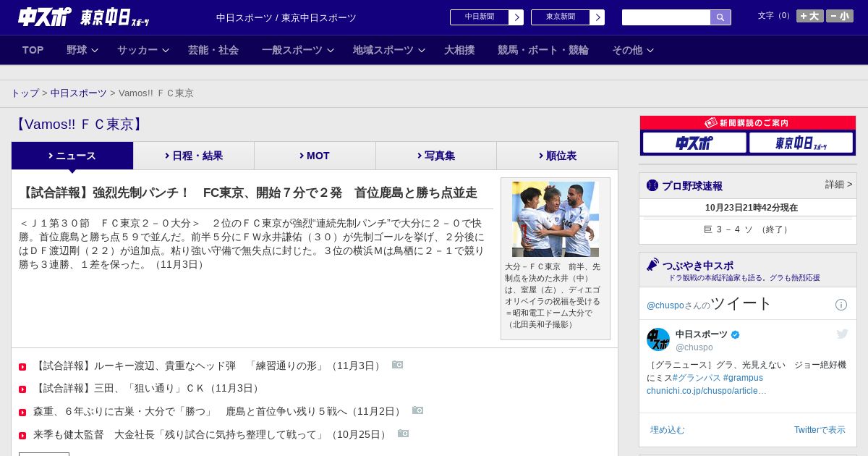This screenshot has height=456, width=868.
Task: Open the 東京新聞 link button
Action: click(561, 17)
